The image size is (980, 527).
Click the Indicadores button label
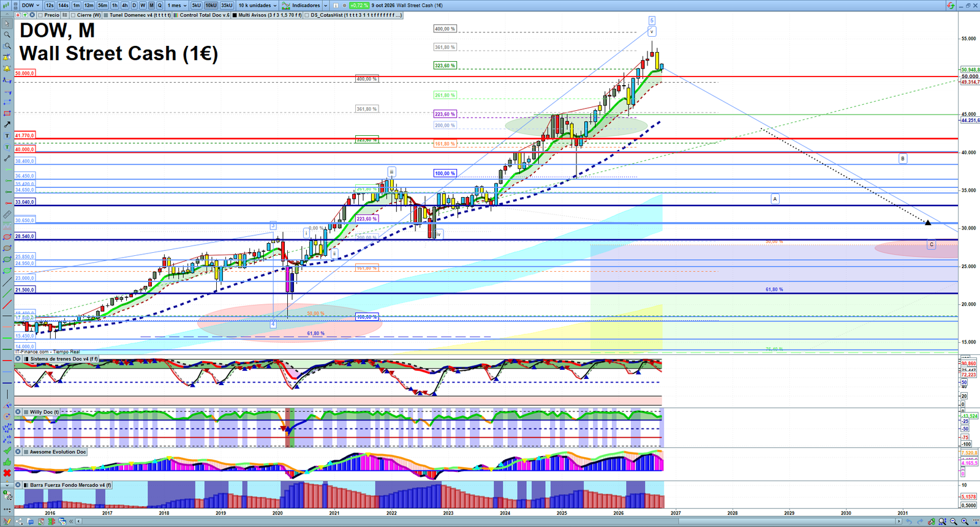pos(306,6)
